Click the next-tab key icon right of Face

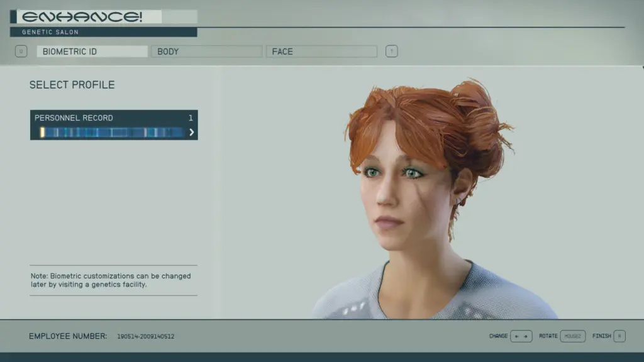[x=391, y=52]
